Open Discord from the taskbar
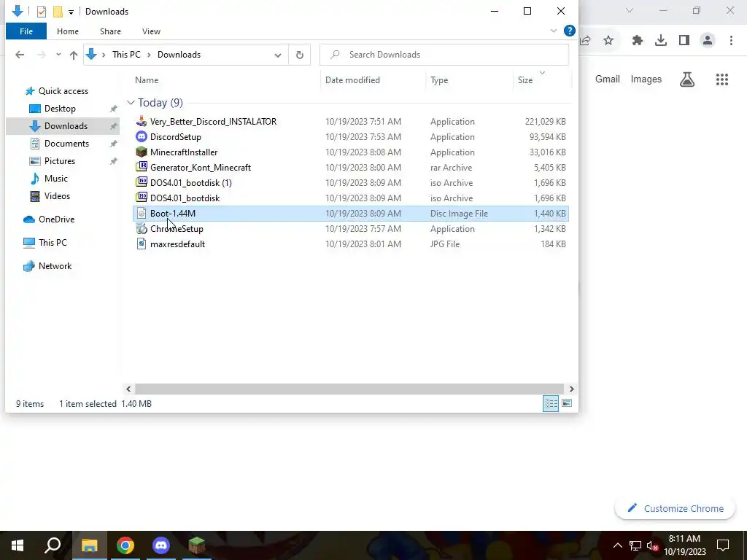The image size is (747, 560). [161, 545]
